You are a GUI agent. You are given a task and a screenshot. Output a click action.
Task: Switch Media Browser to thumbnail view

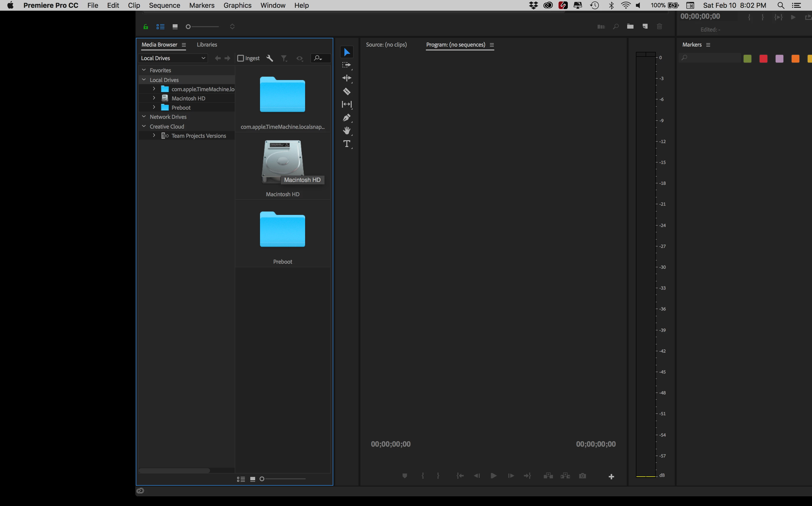pyautogui.click(x=253, y=479)
